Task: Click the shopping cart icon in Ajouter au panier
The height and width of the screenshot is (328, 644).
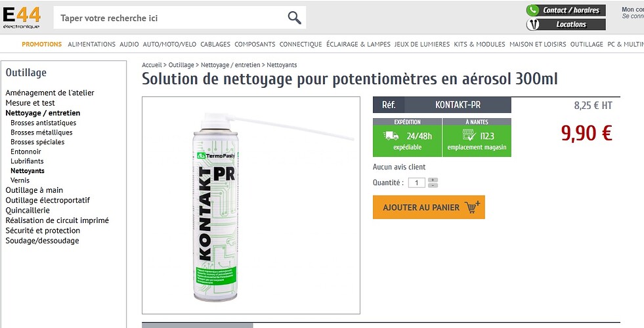Action: [x=472, y=207]
